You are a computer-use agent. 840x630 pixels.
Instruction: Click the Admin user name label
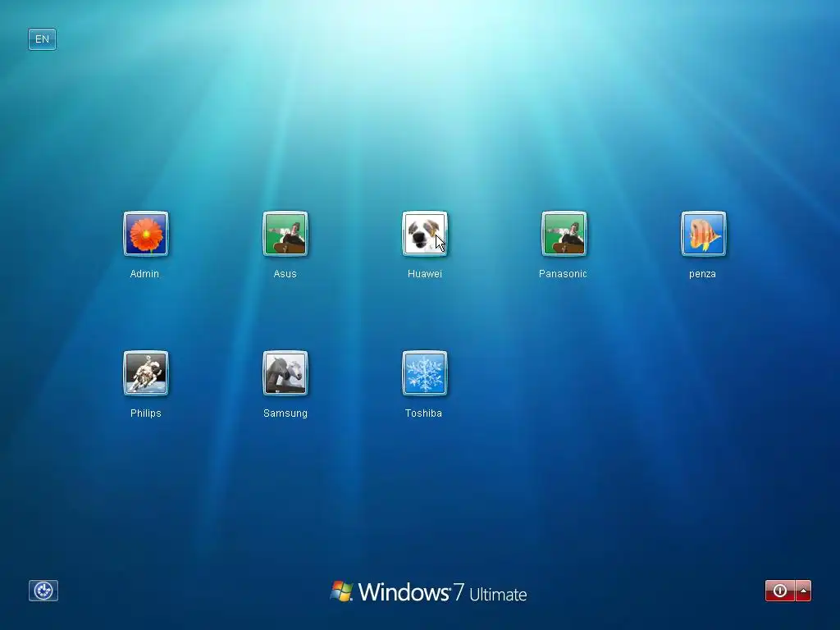[x=144, y=274]
